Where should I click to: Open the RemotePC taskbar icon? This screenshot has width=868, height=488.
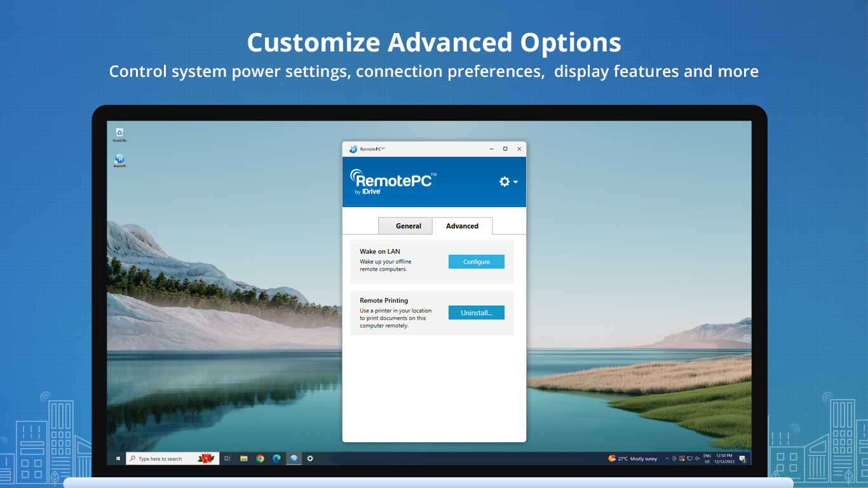tap(294, 458)
